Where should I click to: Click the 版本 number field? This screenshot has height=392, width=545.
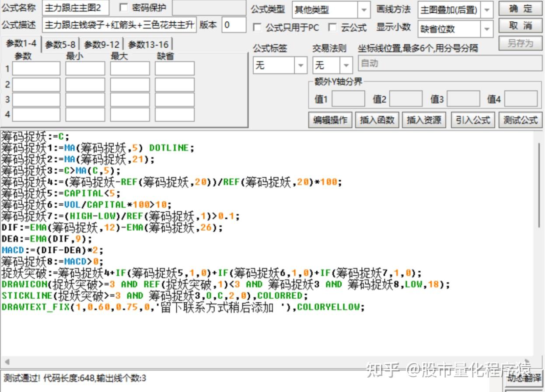pos(234,24)
